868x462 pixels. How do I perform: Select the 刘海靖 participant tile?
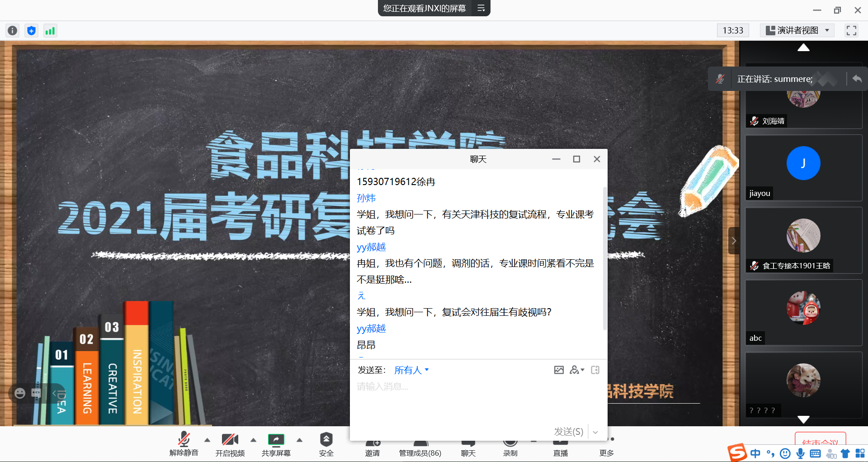point(804,109)
